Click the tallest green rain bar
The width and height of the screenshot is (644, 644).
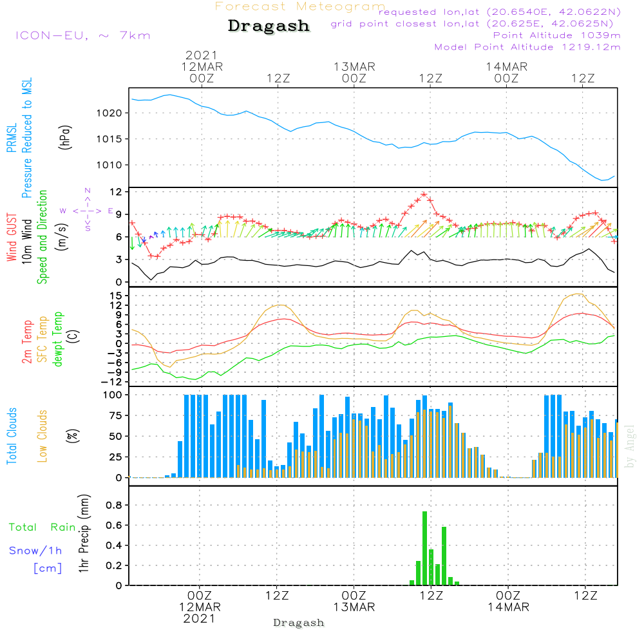pyautogui.click(x=424, y=547)
